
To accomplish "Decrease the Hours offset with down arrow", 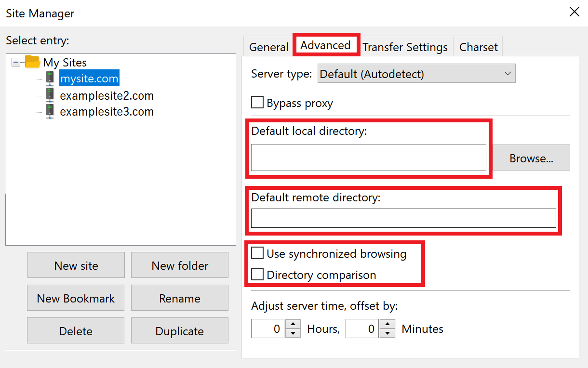I will (293, 333).
